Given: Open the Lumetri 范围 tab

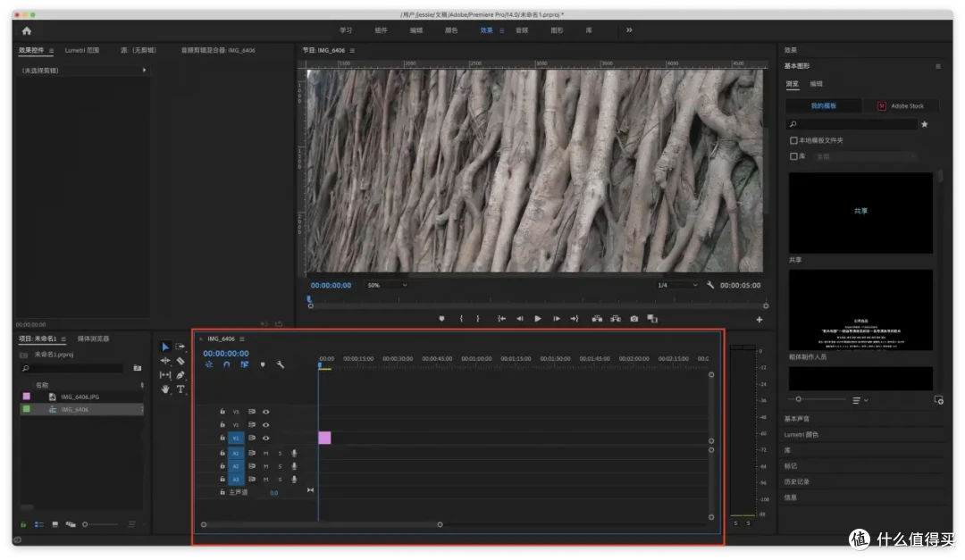Looking at the screenshot, I should [x=82, y=50].
